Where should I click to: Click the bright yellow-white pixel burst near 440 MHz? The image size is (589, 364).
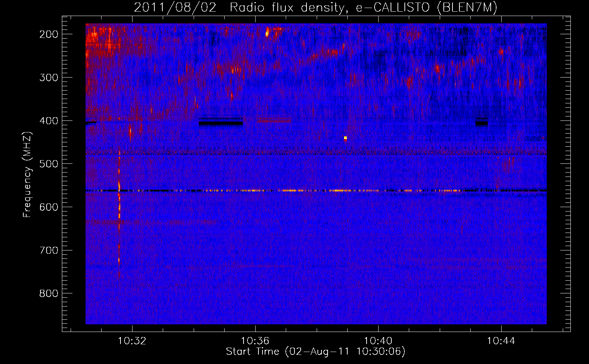coord(345,138)
